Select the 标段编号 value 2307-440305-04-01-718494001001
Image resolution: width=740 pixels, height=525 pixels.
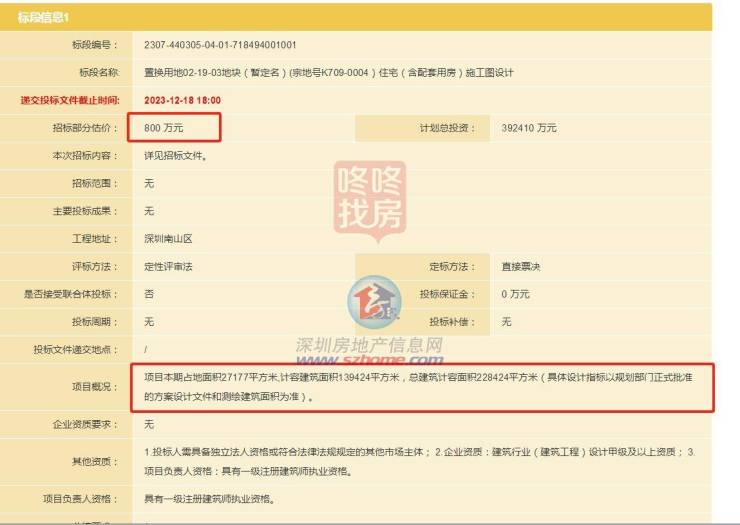pos(220,45)
